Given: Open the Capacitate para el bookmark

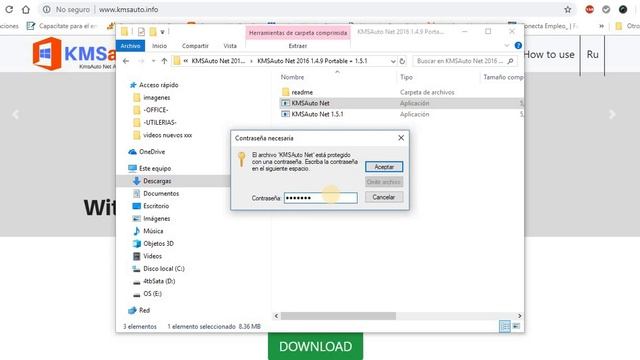Looking at the screenshot, I should [x=62, y=26].
